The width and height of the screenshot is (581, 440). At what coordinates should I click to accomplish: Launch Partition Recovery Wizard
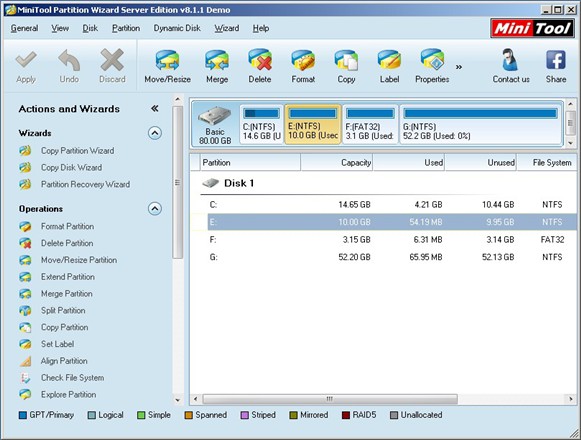coord(85,184)
